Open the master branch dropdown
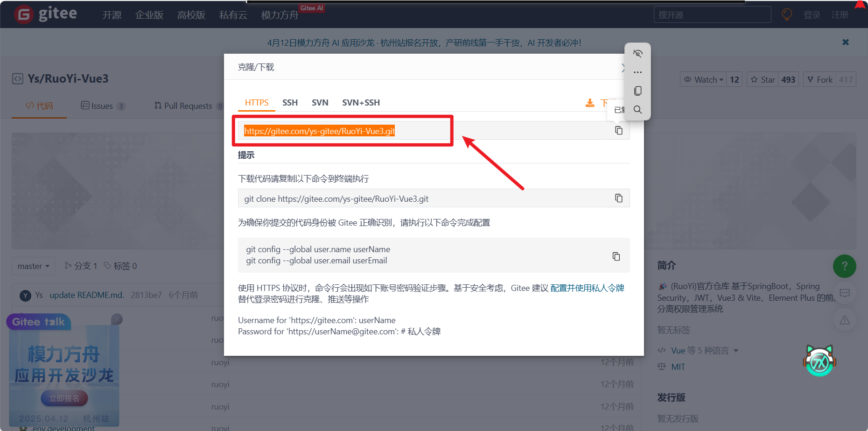 (x=34, y=266)
